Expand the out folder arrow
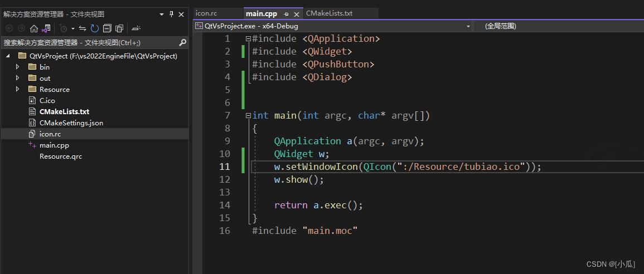Screen dimensions: 644x274 click(x=17, y=78)
